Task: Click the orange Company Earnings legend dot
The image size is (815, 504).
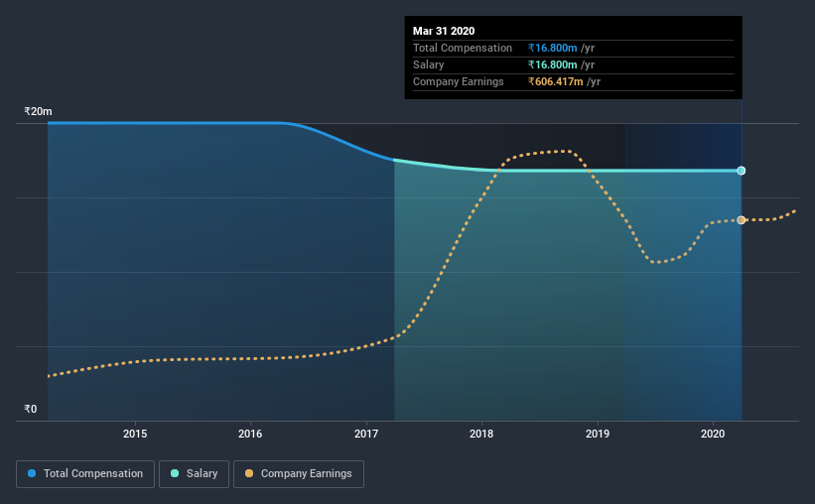Action: [249, 473]
